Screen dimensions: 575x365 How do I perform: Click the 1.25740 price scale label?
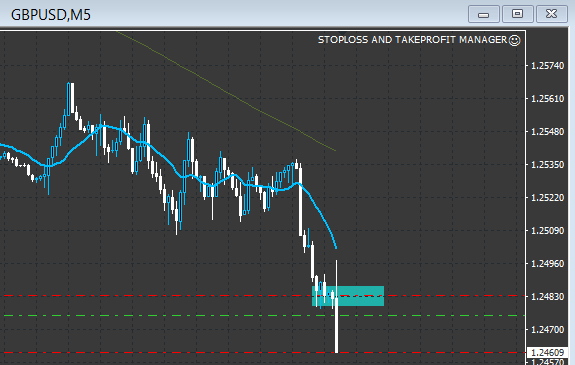click(x=547, y=66)
